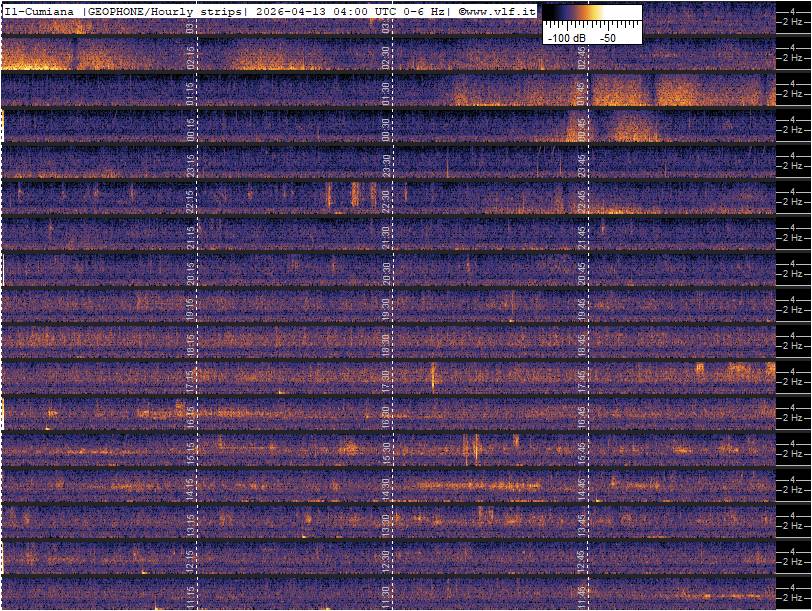This screenshot has height=611, width=812.
Task: Select the 00:45 time marker
Action: [x=582, y=130]
